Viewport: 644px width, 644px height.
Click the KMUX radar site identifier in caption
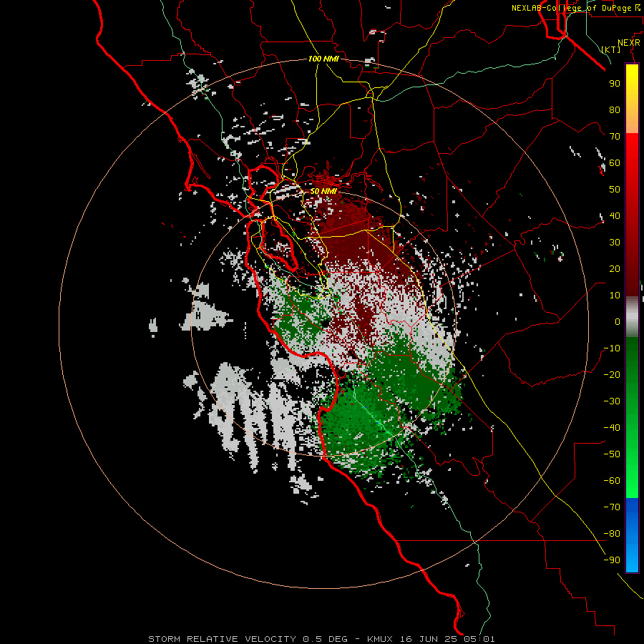[x=380, y=639]
